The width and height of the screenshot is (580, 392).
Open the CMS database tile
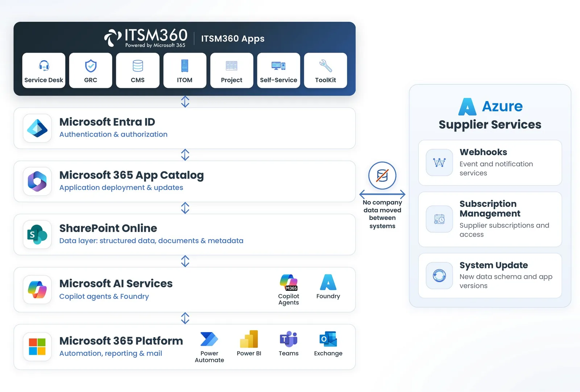[138, 70]
